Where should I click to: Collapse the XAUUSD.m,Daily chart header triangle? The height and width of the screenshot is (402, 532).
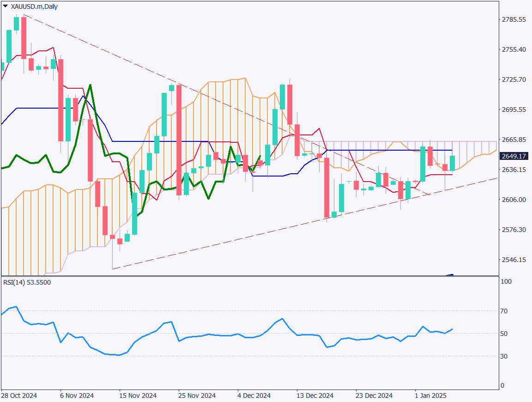tap(5, 6)
